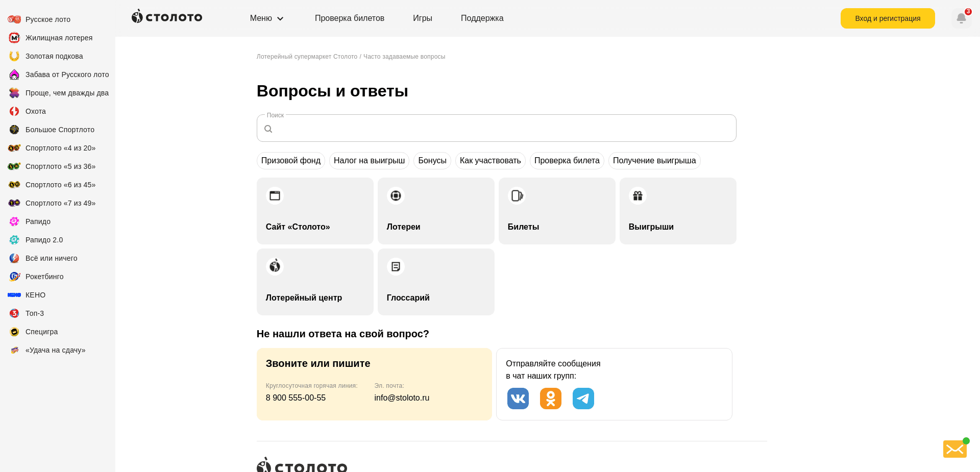Open breadcrumb link Лотерейный супермаркет Столото
980x472 pixels.
306,57
